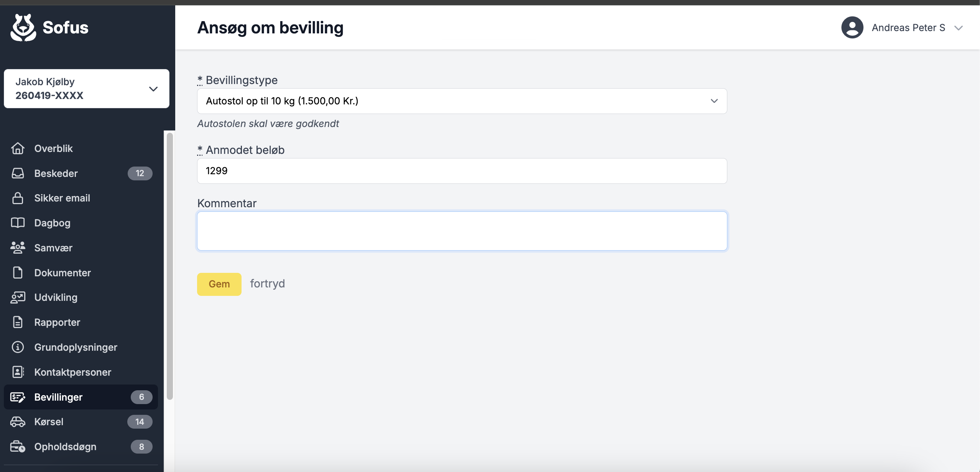This screenshot has height=472, width=980.
Task: Open the Bevillingstype dropdown
Action: [462, 101]
